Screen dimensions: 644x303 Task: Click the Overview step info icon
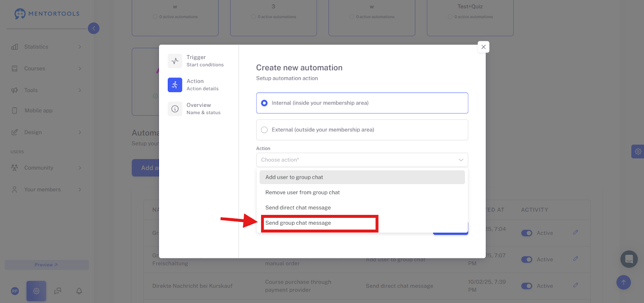tap(175, 109)
